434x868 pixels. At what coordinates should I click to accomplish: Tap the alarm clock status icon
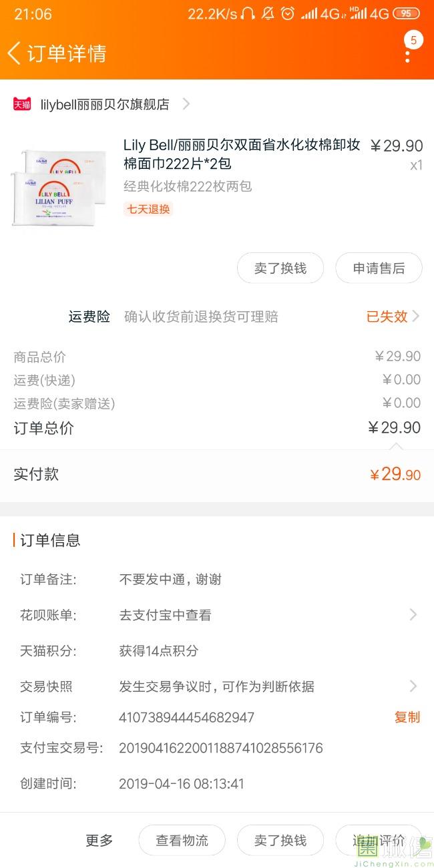(288, 14)
